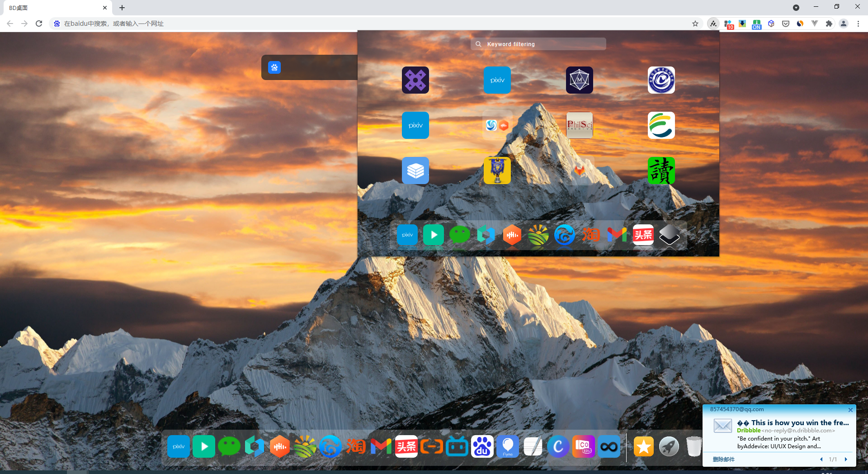The width and height of the screenshot is (868, 474).
Task: Launch pixiv from the bottom desktop dock
Action: point(179,446)
